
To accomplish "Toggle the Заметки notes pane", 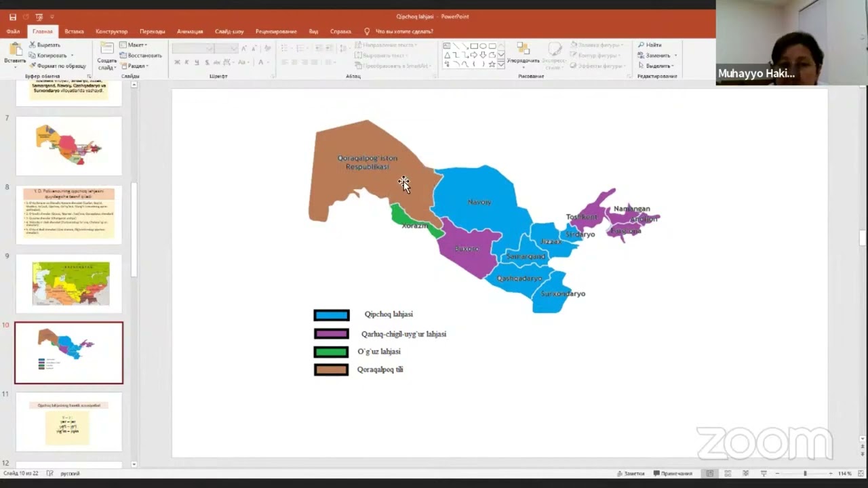I will pos(630,473).
